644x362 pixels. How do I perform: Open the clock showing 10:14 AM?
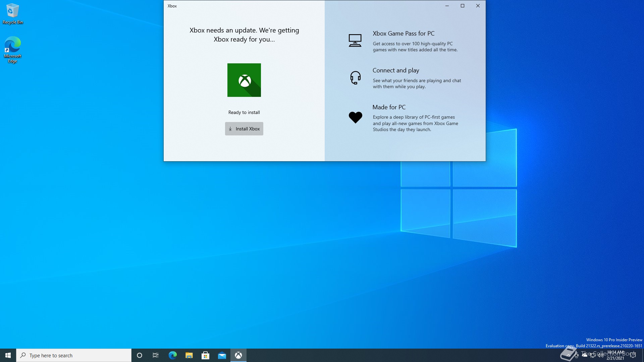[615, 355]
